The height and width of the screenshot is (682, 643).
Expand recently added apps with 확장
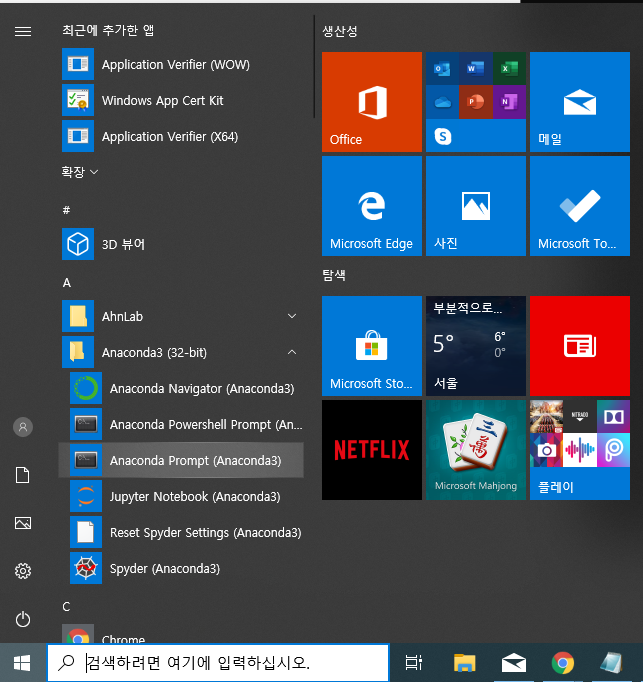pyautogui.click(x=80, y=172)
